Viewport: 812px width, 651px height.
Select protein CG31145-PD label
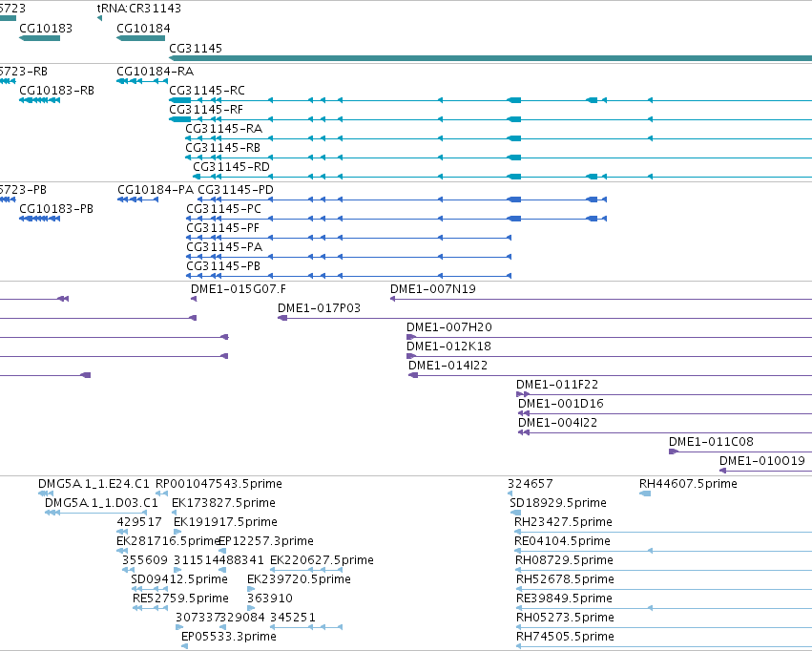click(236, 190)
